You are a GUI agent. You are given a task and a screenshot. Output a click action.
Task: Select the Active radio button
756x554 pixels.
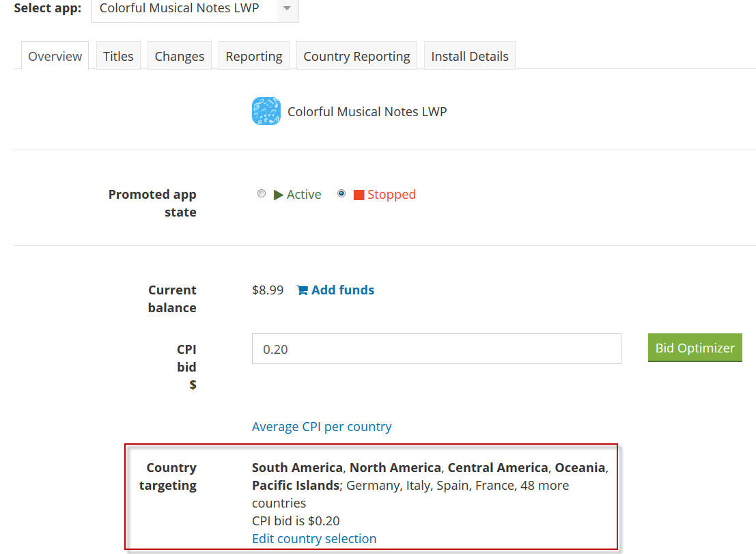click(x=262, y=194)
